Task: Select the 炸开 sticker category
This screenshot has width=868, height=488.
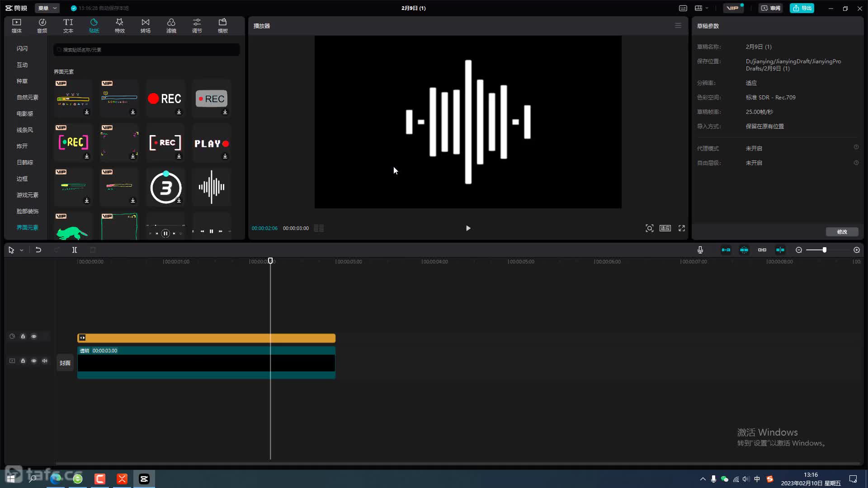Action: 22,146
